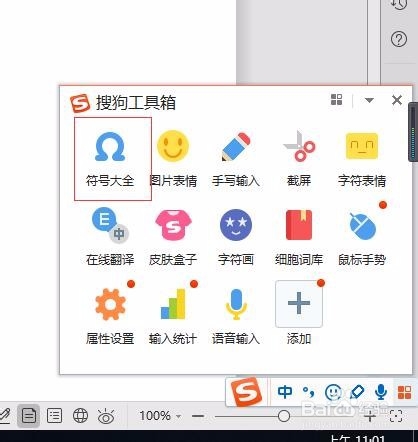Open toolbox grid icon on IME bar

[404, 392]
